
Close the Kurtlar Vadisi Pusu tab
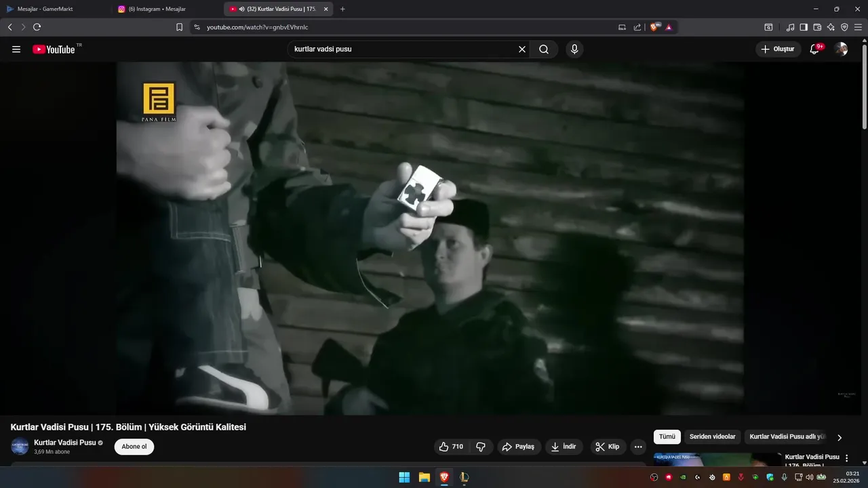pyautogui.click(x=326, y=9)
